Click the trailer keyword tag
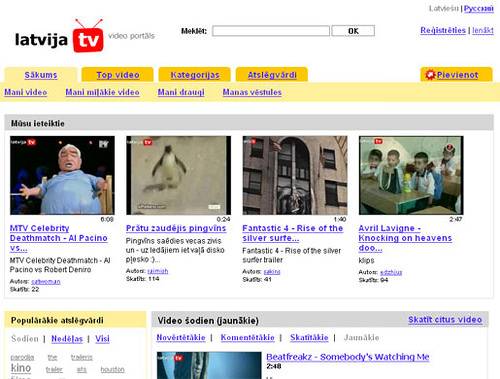The width and height of the screenshot is (500, 379). tap(54, 369)
